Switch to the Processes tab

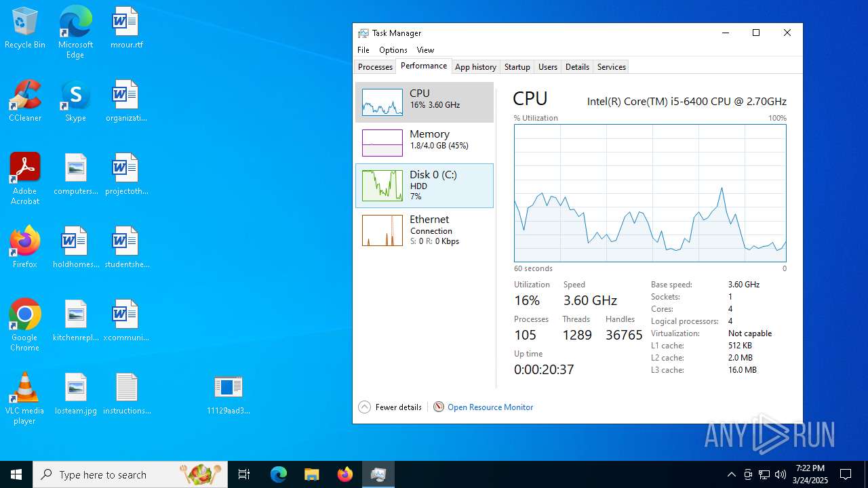point(375,67)
